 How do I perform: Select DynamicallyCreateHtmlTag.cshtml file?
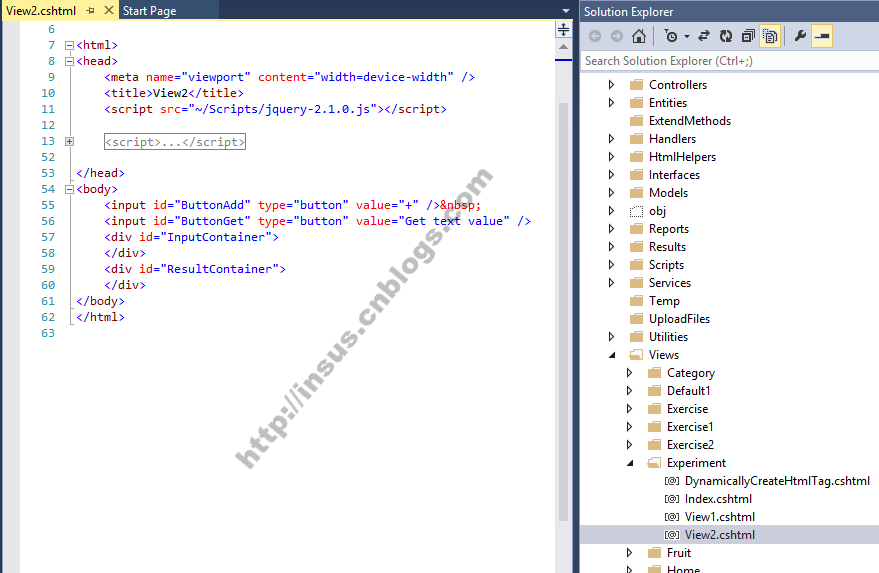pos(776,481)
